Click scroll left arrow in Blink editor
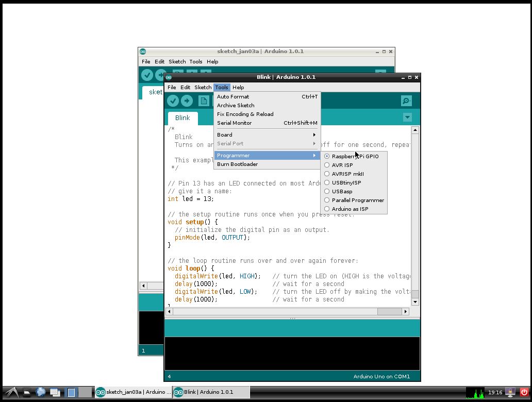532x402 pixels. click(x=169, y=311)
